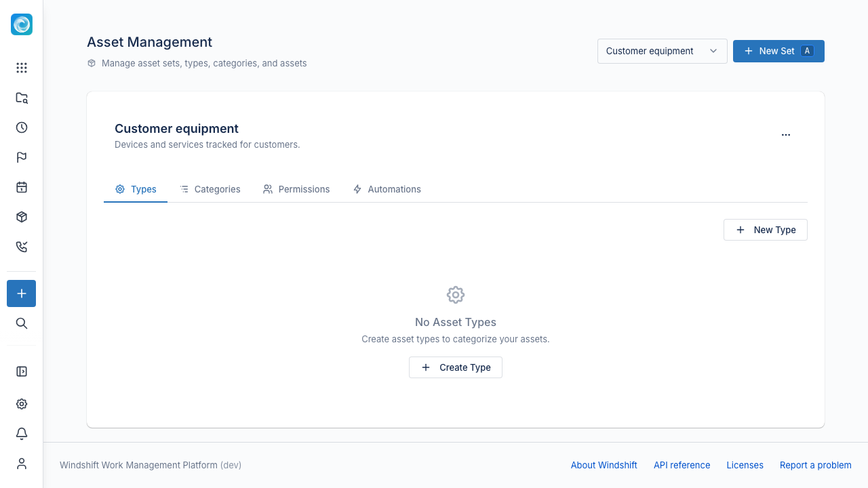Click the Asset Management heading

pyautogui.click(x=150, y=42)
